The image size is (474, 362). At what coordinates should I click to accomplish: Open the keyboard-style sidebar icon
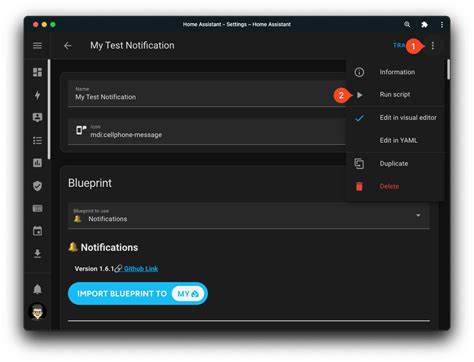(x=37, y=208)
